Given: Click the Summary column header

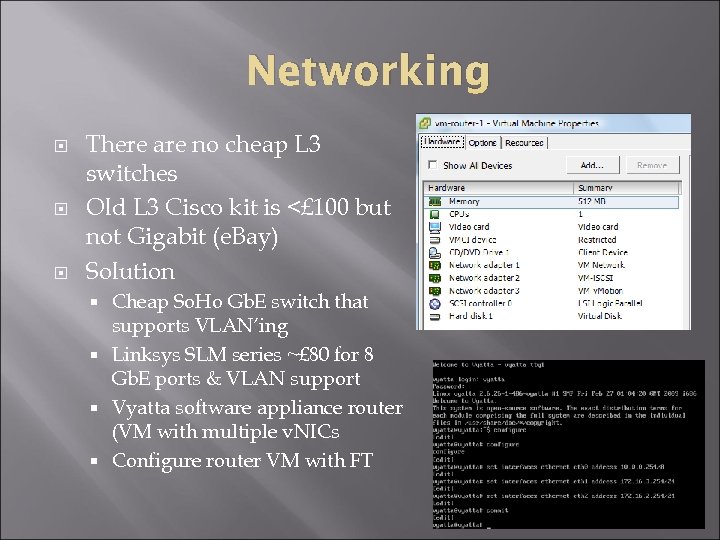Looking at the screenshot, I should click(627, 188).
